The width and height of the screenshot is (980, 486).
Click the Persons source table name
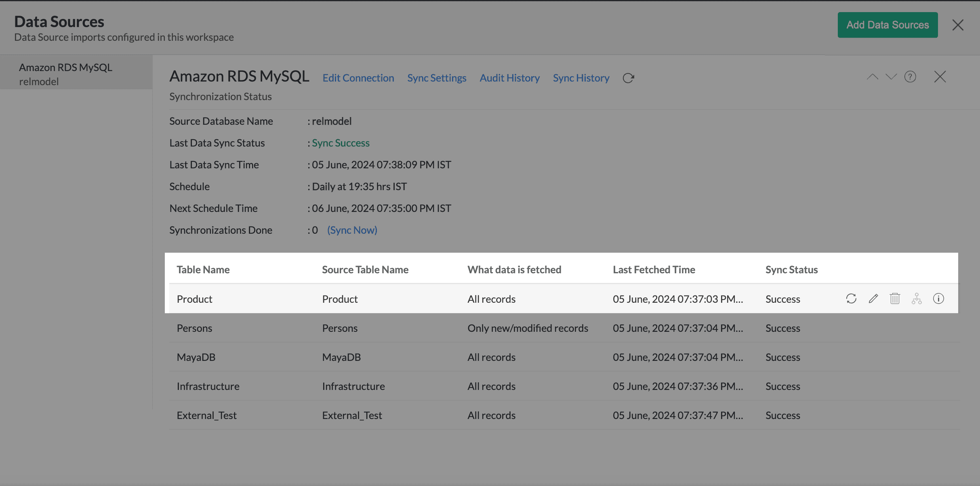pyautogui.click(x=340, y=328)
